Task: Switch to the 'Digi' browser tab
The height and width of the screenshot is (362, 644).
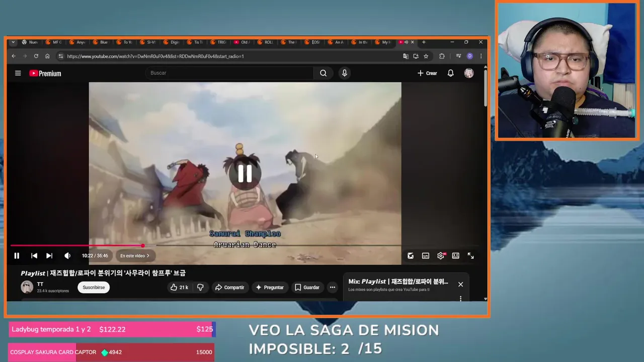Action: pos(172,42)
